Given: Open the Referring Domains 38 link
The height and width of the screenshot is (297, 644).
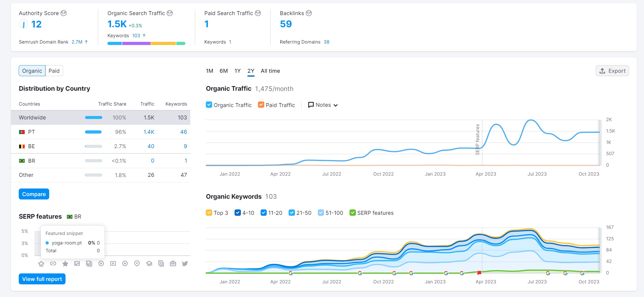Looking at the screenshot, I should click(x=326, y=42).
